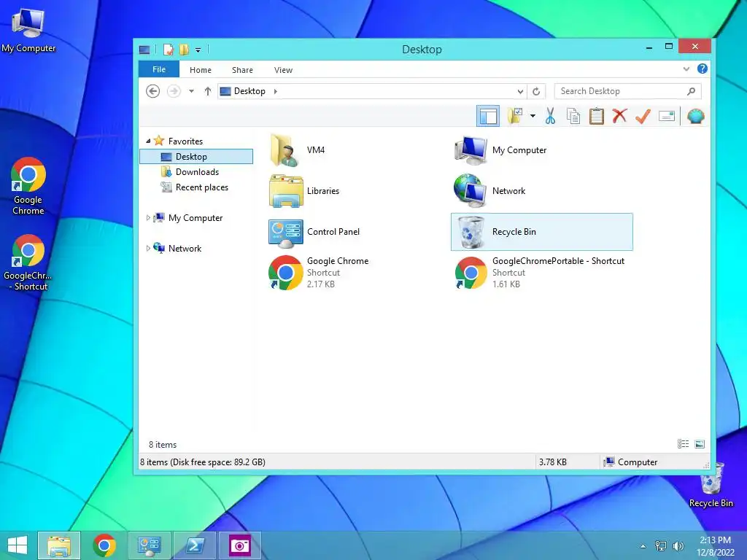Open Classic Shell settings shell icon
Image resolution: width=747 pixels, height=560 pixels.
pyautogui.click(x=695, y=116)
